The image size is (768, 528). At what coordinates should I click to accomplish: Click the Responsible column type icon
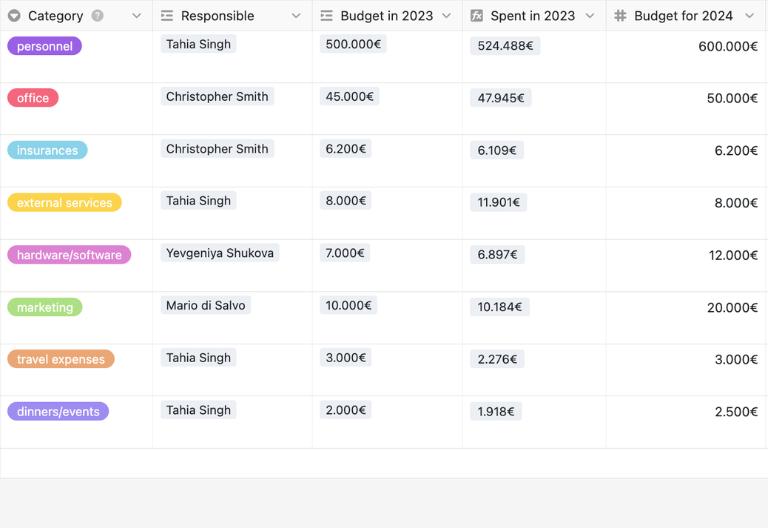[167, 16]
